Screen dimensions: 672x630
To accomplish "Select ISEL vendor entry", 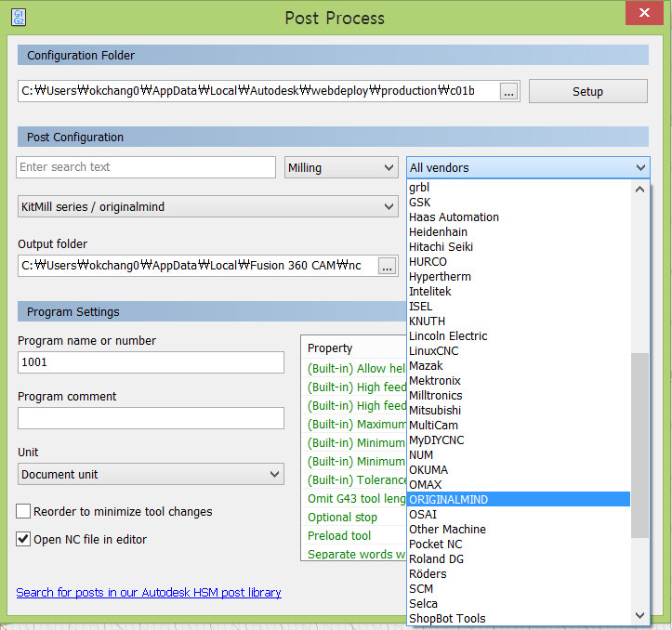I will pyautogui.click(x=519, y=307).
